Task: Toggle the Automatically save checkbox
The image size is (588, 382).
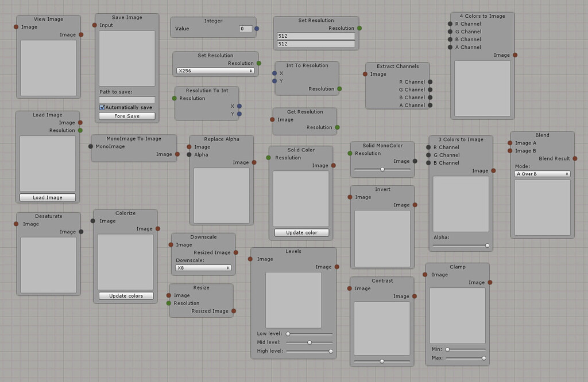Action: [x=102, y=107]
